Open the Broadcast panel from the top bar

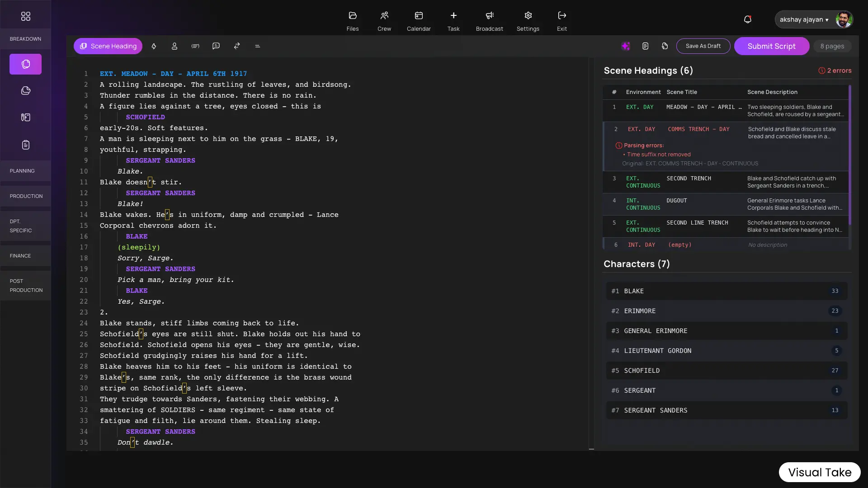(x=490, y=20)
